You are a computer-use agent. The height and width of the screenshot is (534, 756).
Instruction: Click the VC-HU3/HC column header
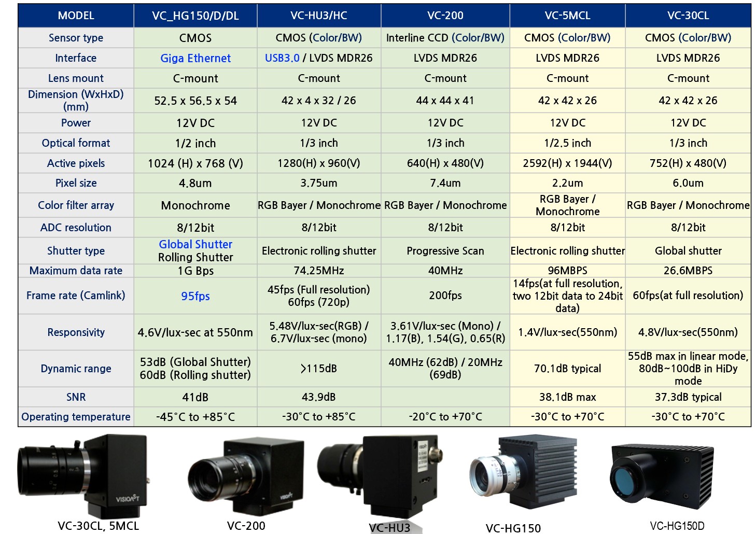319,16
